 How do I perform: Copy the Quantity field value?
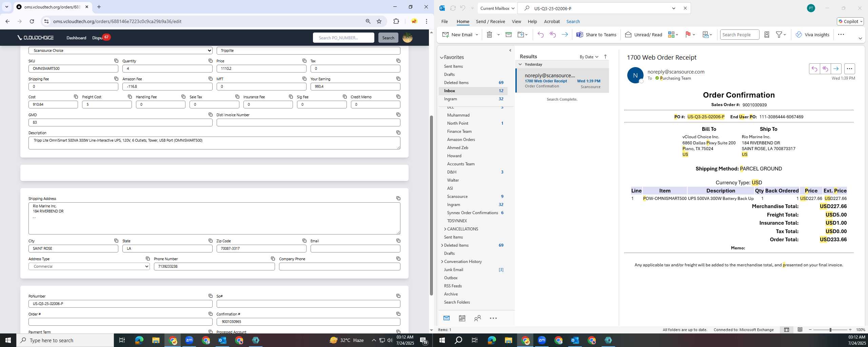click(x=210, y=61)
